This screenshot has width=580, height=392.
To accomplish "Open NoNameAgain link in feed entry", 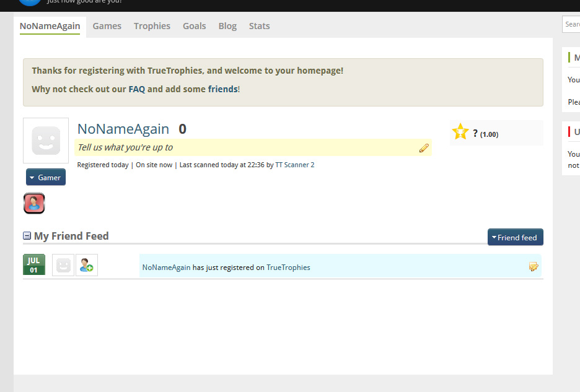I will (x=167, y=268).
